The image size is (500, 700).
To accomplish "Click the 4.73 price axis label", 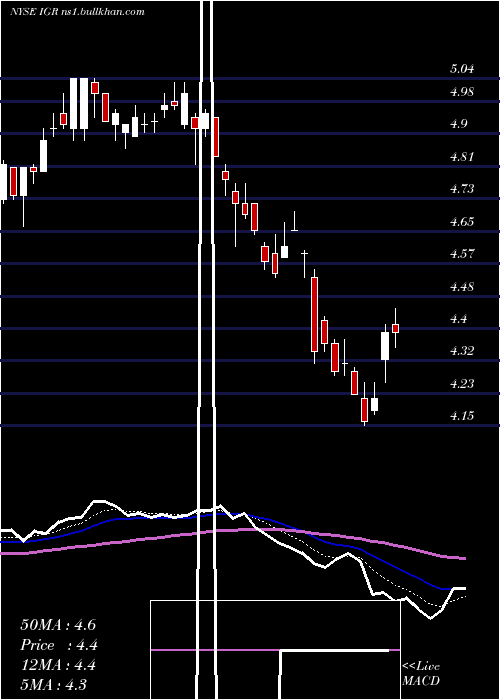I will click(462, 189).
